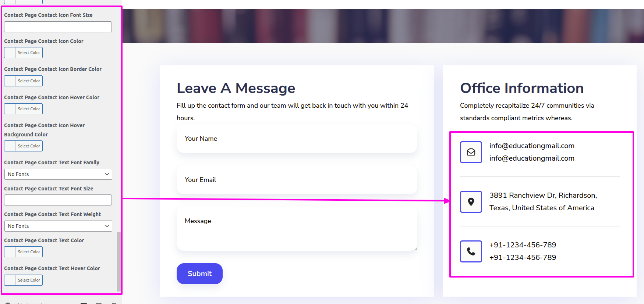Click the envelope email icon

(471, 152)
